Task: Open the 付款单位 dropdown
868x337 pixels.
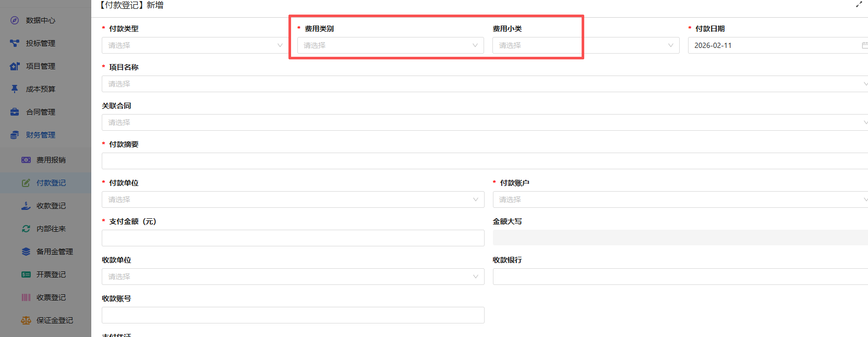Action: point(293,199)
